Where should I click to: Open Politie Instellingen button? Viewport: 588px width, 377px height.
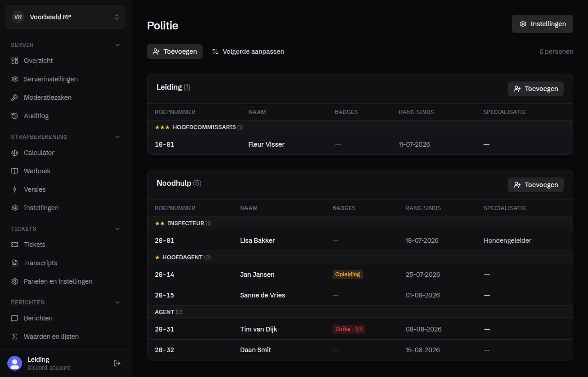[543, 24]
